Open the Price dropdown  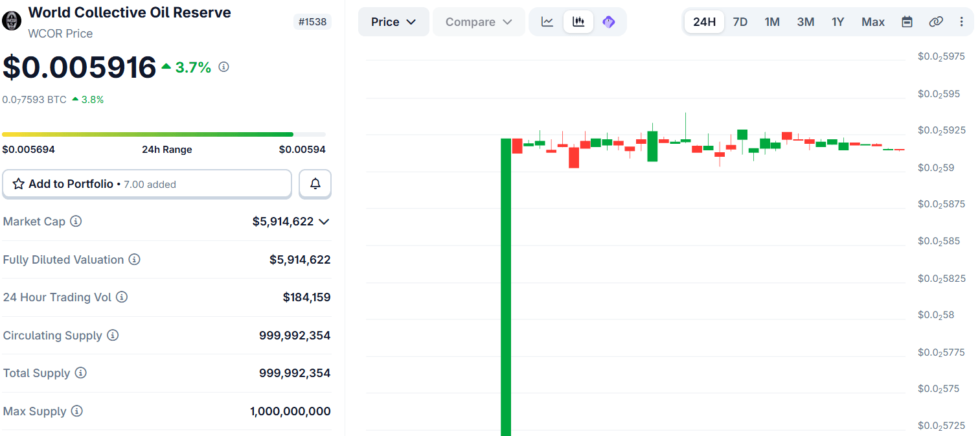[393, 22]
